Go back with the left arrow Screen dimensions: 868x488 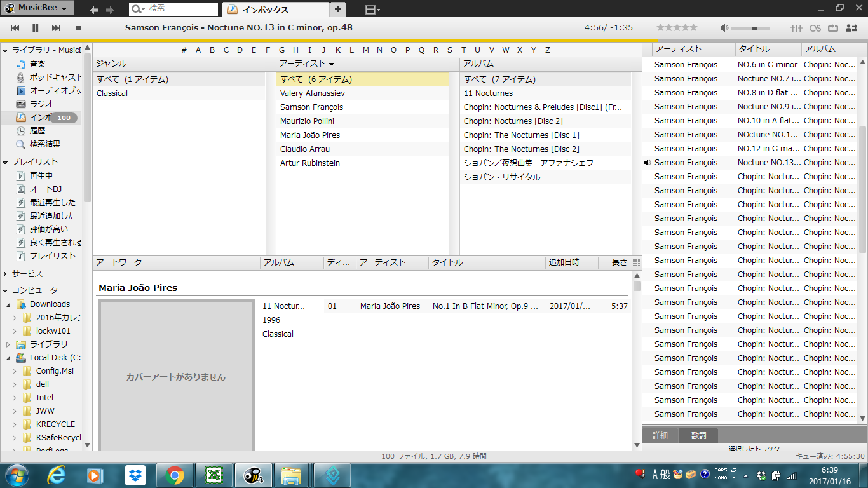click(94, 10)
